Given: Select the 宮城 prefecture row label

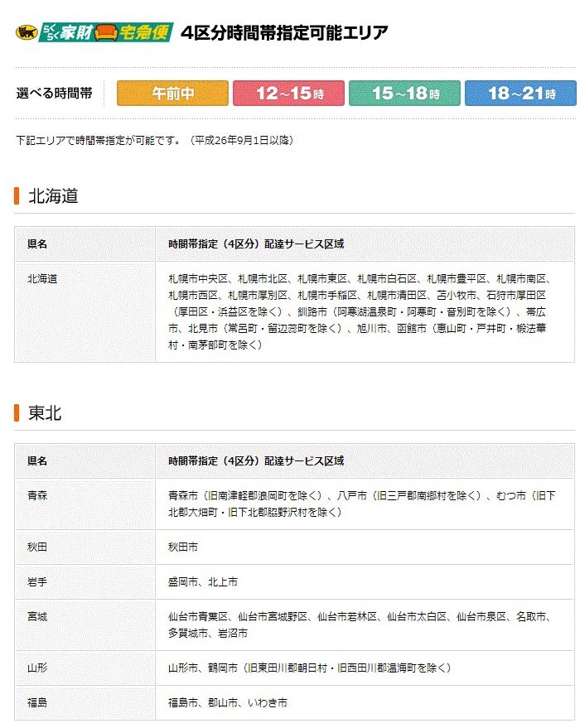Looking at the screenshot, I should tap(37, 617).
